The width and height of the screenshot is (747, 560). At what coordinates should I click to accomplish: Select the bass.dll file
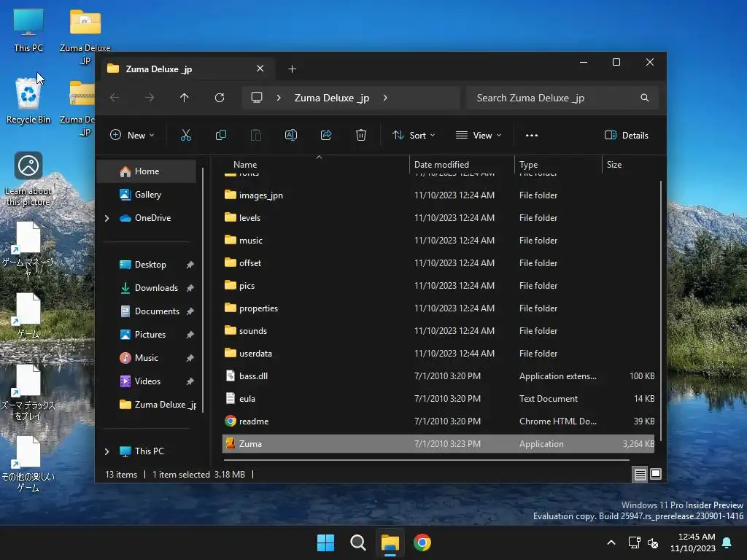tap(438, 376)
